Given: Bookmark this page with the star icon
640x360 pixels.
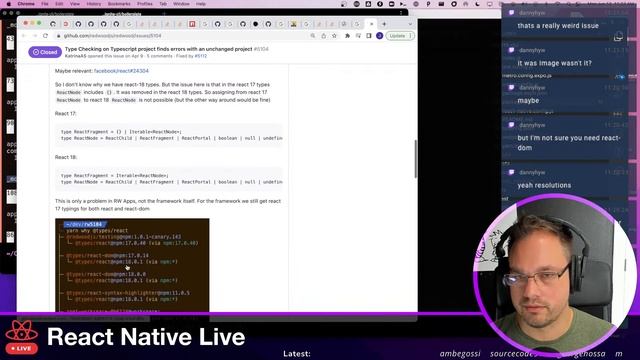Looking at the screenshot, I should pos(334,36).
